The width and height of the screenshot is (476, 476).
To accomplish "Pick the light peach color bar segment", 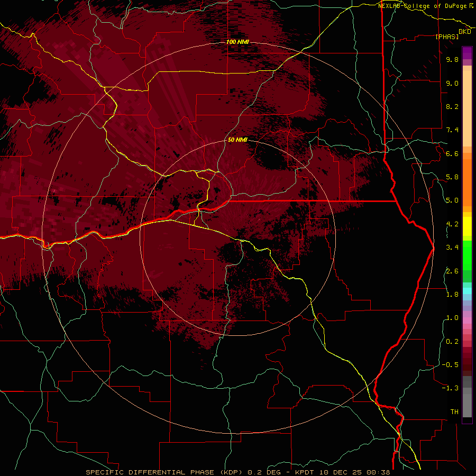I will (467, 108).
